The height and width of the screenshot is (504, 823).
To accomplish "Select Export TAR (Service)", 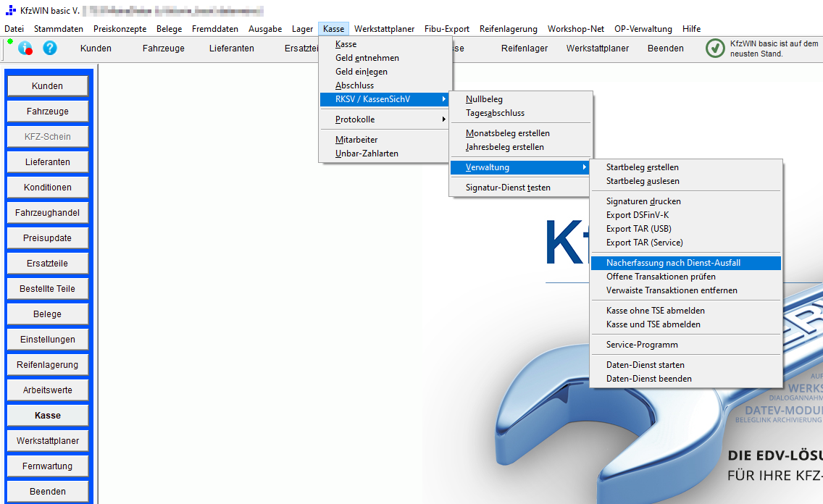I will [685, 243].
